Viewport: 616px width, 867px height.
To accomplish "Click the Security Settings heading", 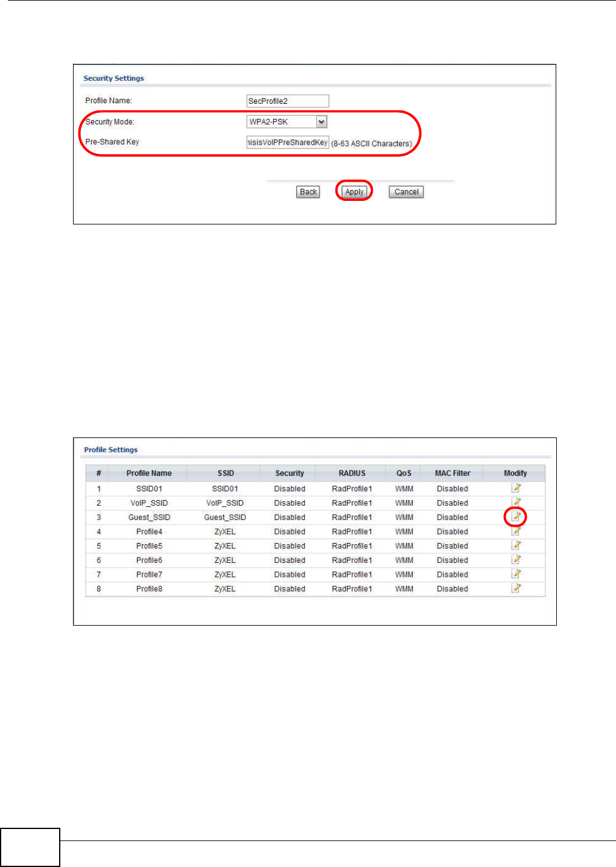I will pyautogui.click(x=113, y=78).
